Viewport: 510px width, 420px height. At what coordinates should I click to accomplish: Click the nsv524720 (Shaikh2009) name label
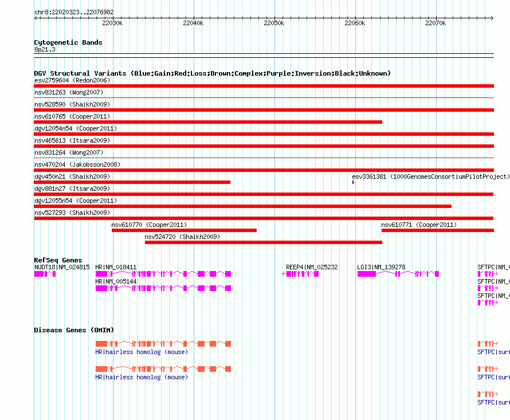[x=182, y=237]
